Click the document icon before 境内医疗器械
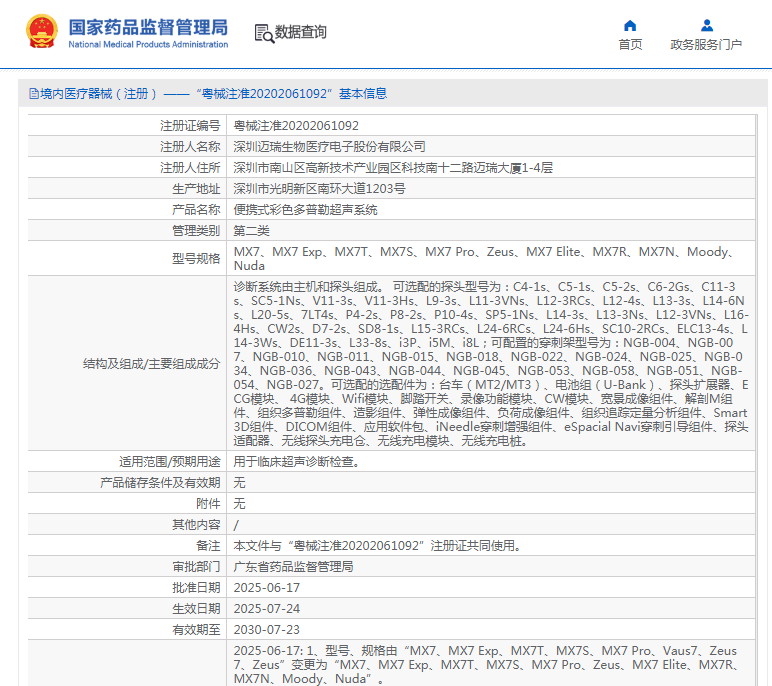The image size is (772, 686). [34, 94]
